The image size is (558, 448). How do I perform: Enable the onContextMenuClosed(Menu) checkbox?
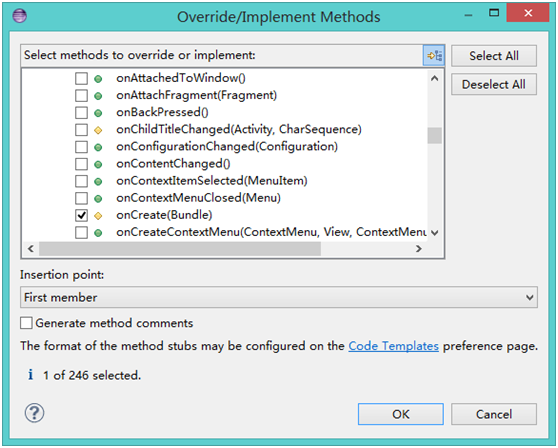81,198
